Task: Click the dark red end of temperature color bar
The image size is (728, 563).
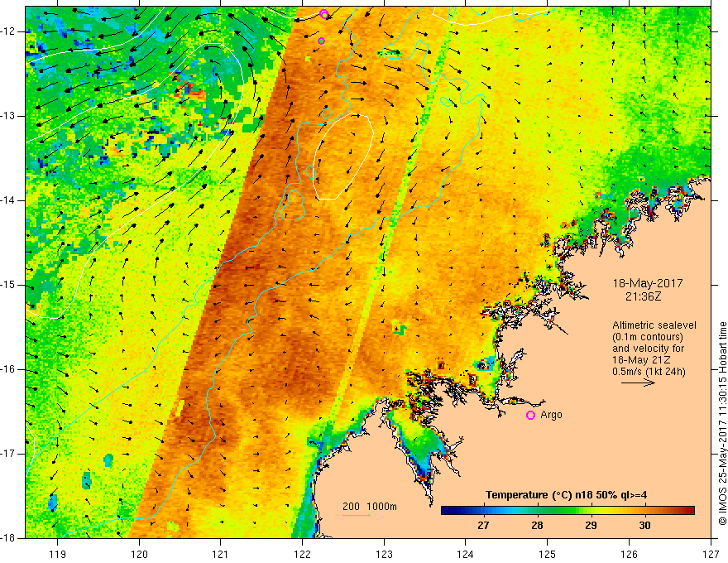Action: pyautogui.click(x=689, y=511)
